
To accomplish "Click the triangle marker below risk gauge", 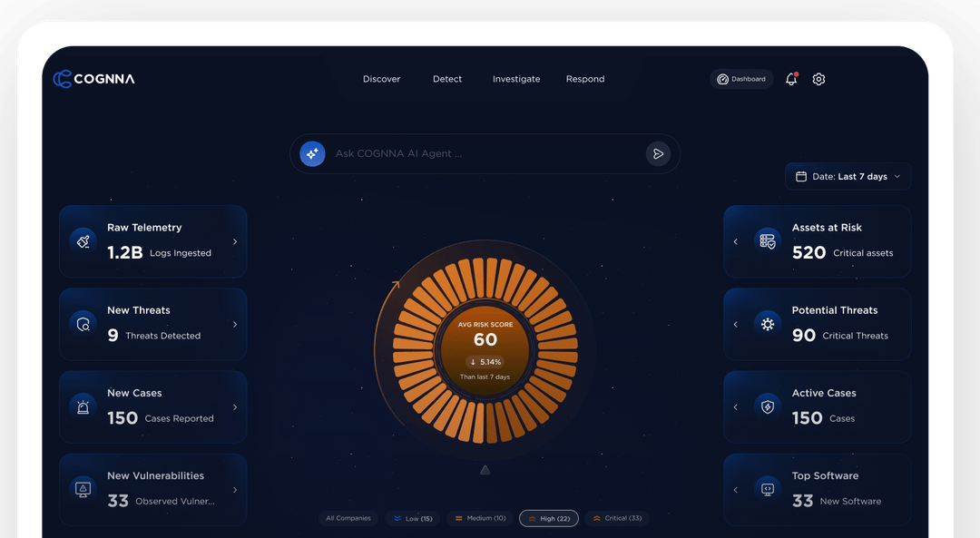I will 485,470.
